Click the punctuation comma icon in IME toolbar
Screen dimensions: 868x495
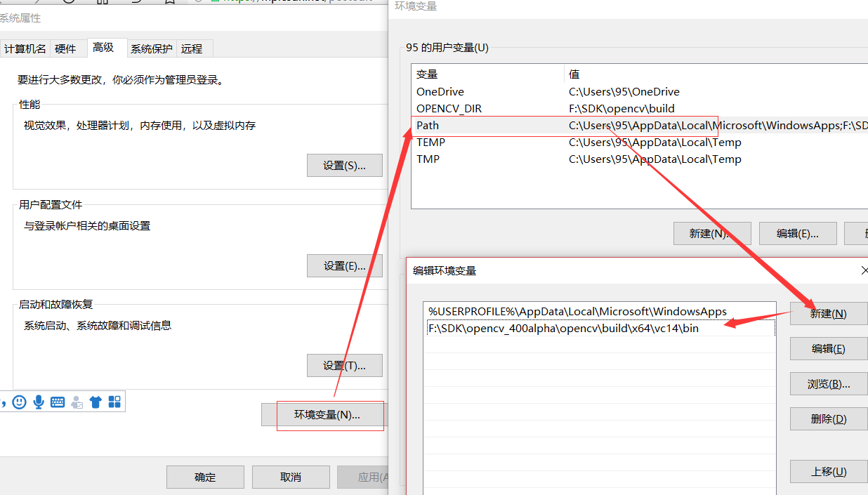(x=4, y=404)
